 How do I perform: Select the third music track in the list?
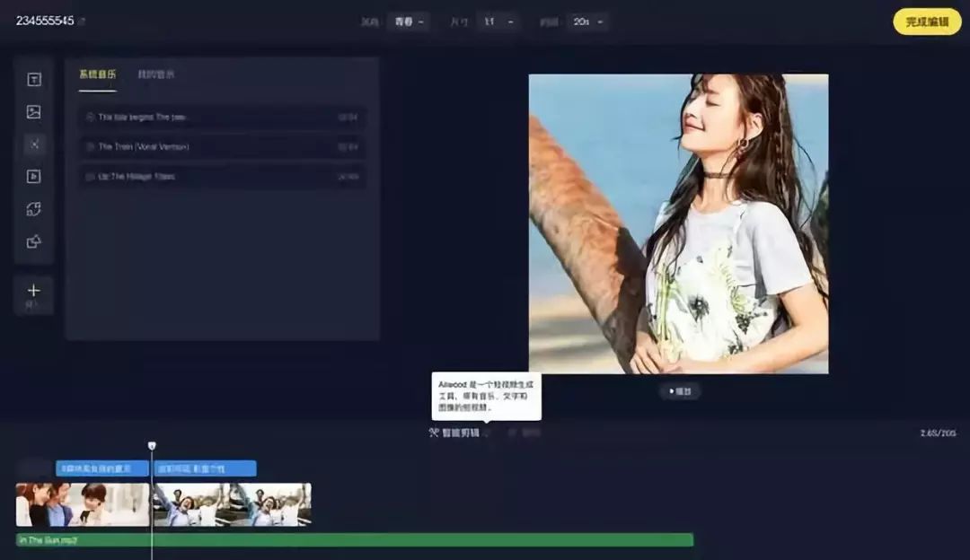coord(223,176)
